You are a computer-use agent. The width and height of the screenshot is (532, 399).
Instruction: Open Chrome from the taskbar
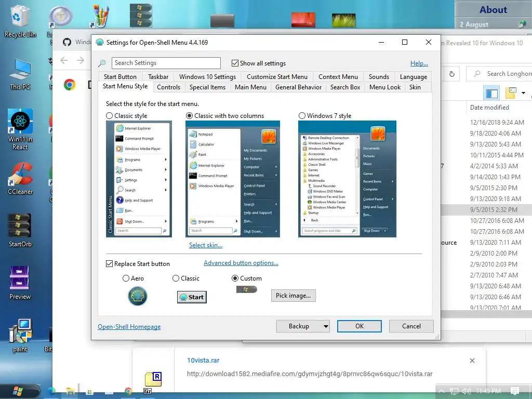point(128,391)
